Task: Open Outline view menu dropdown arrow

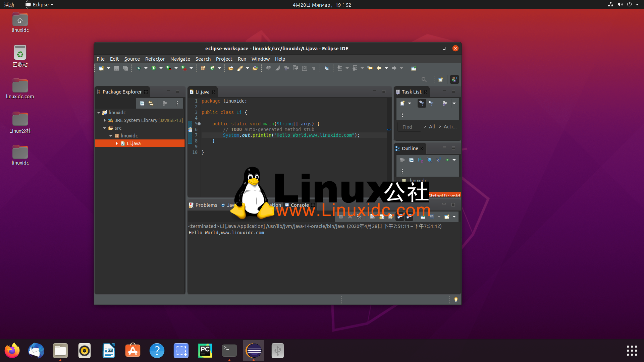Action: click(454, 160)
